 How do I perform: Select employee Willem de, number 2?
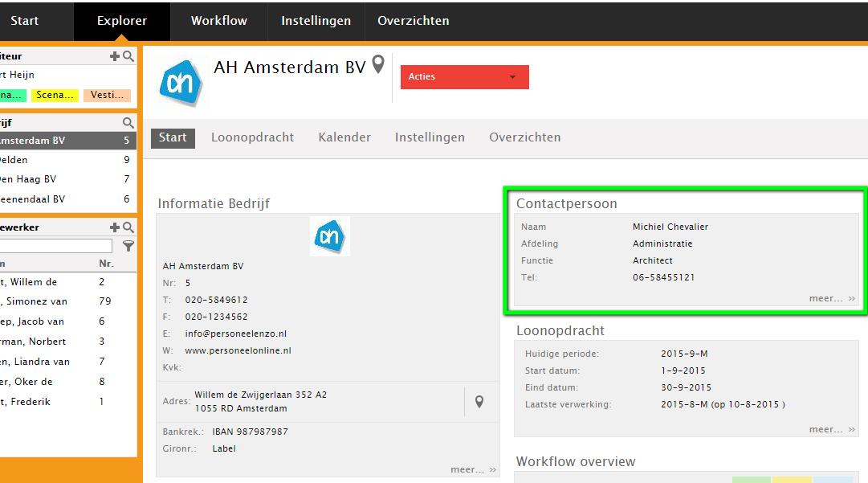pos(68,282)
